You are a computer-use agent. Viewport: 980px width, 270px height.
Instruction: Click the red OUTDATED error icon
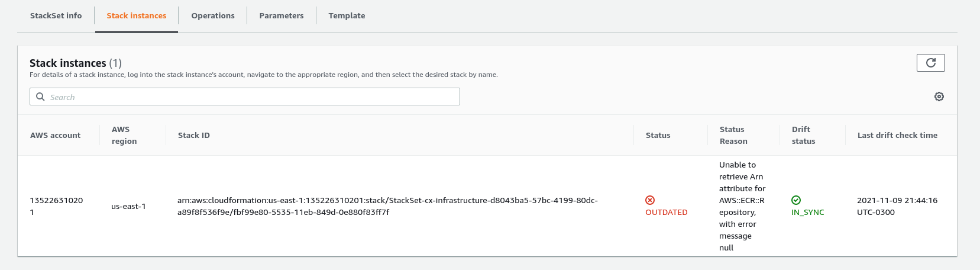click(650, 200)
